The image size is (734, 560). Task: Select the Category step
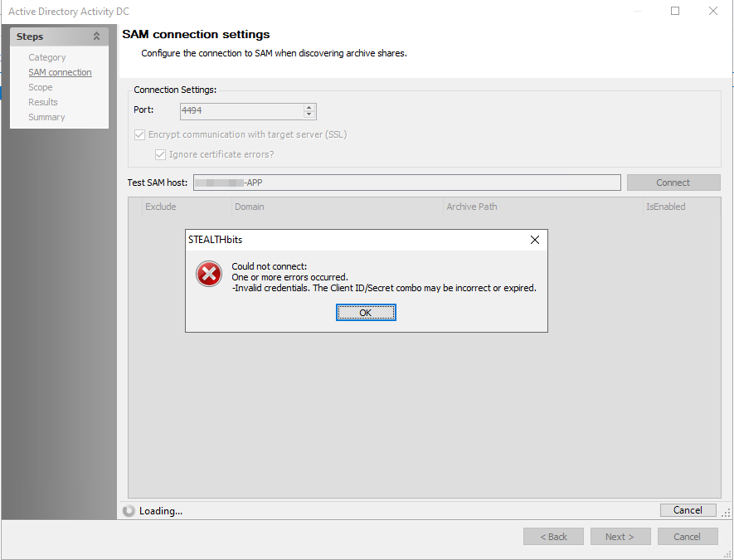(46, 57)
